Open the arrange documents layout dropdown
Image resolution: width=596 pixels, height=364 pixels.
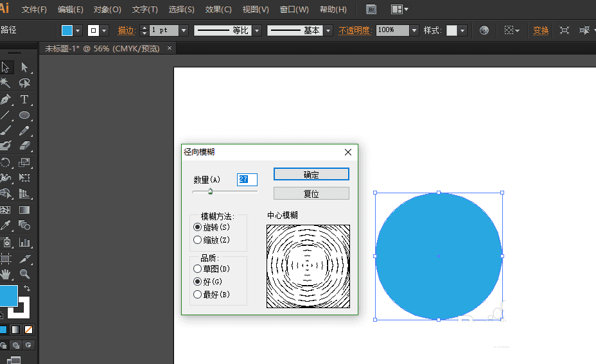coord(399,9)
